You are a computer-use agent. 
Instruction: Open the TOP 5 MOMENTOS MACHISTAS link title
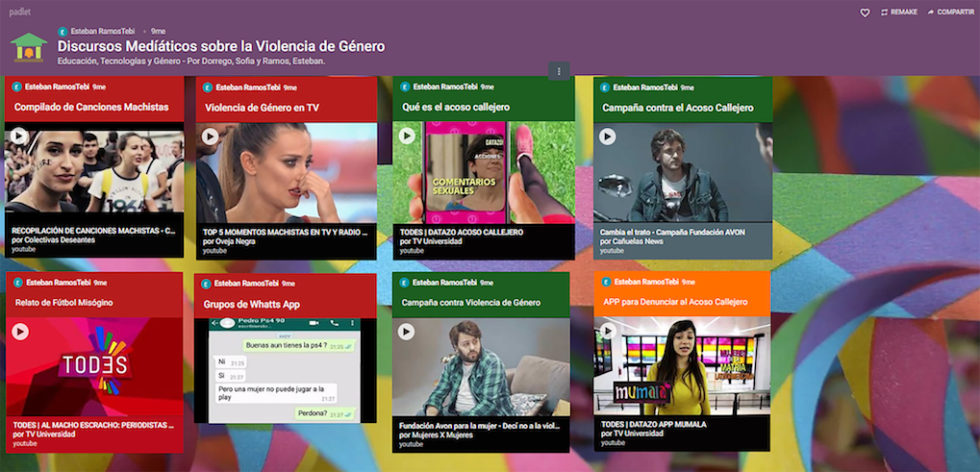point(286,232)
